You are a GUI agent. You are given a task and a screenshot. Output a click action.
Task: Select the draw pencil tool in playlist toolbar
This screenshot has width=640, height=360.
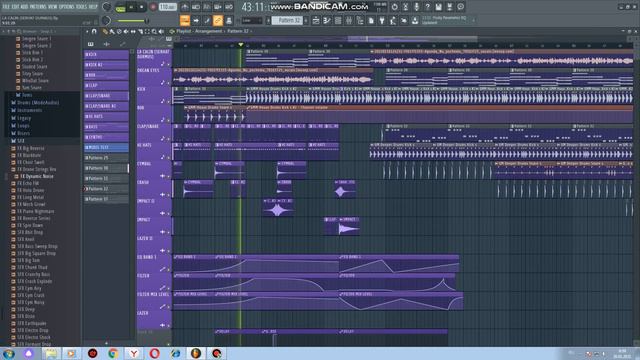coord(105,31)
